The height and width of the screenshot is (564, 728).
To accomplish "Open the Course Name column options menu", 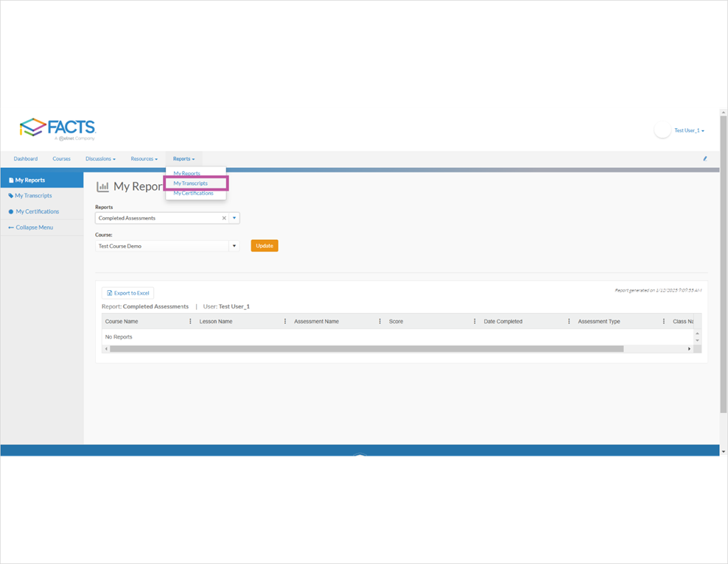I will 190,321.
